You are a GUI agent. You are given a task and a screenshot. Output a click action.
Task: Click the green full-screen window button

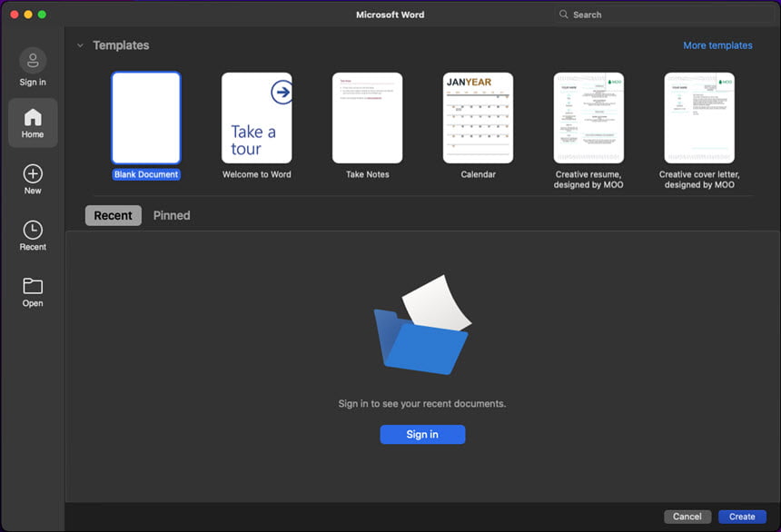pos(43,15)
